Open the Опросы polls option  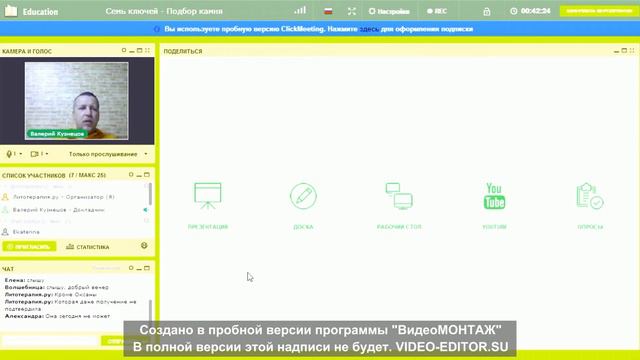pos(590,205)
